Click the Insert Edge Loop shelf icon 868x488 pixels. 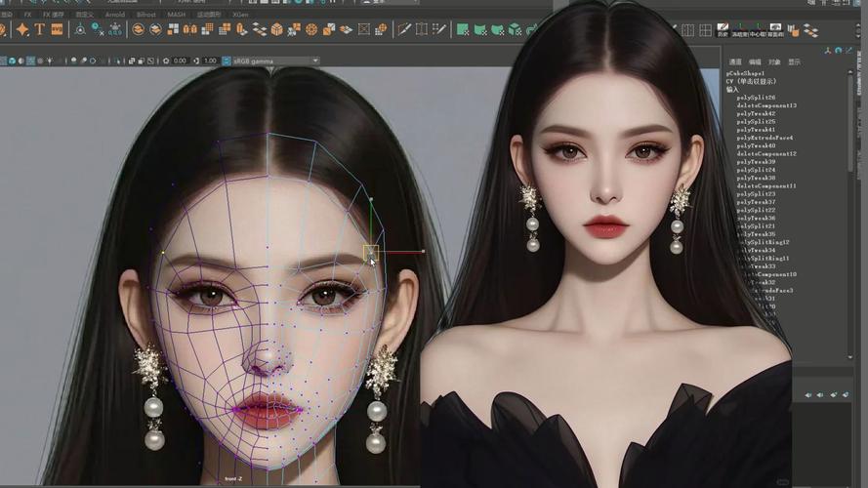coord(422,29)
